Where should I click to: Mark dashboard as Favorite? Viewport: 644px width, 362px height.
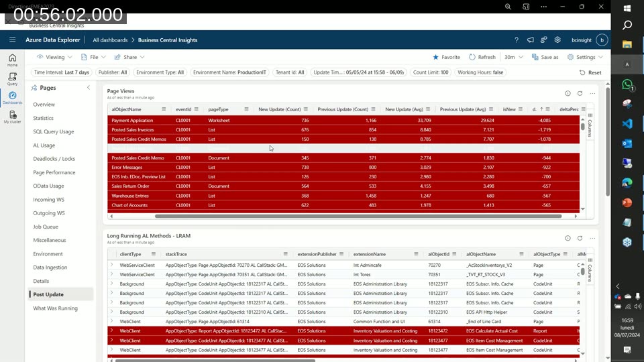coord(447,57)
